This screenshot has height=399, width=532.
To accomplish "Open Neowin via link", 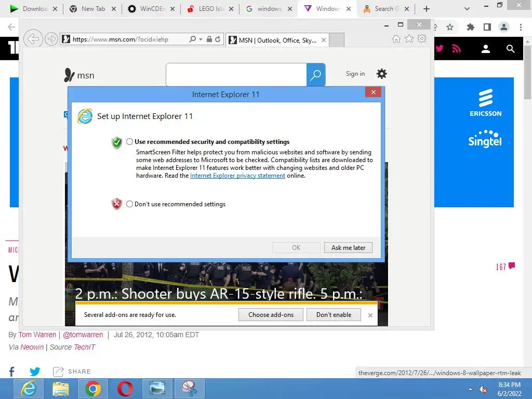I will [x=32, y=347].
